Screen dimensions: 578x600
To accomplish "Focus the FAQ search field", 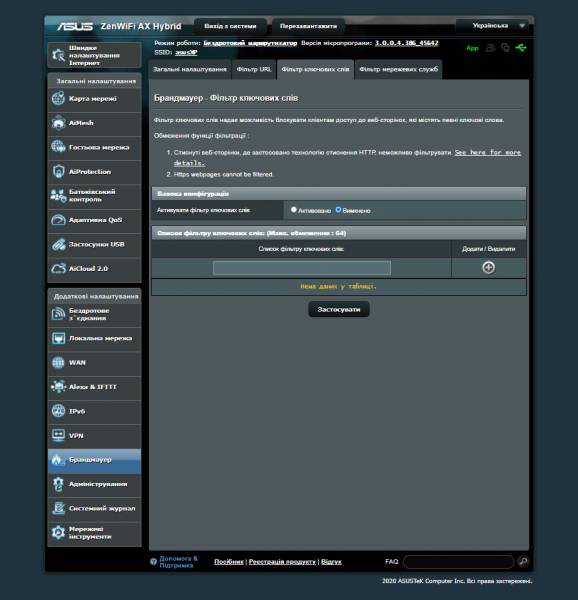I will point(458,562).
